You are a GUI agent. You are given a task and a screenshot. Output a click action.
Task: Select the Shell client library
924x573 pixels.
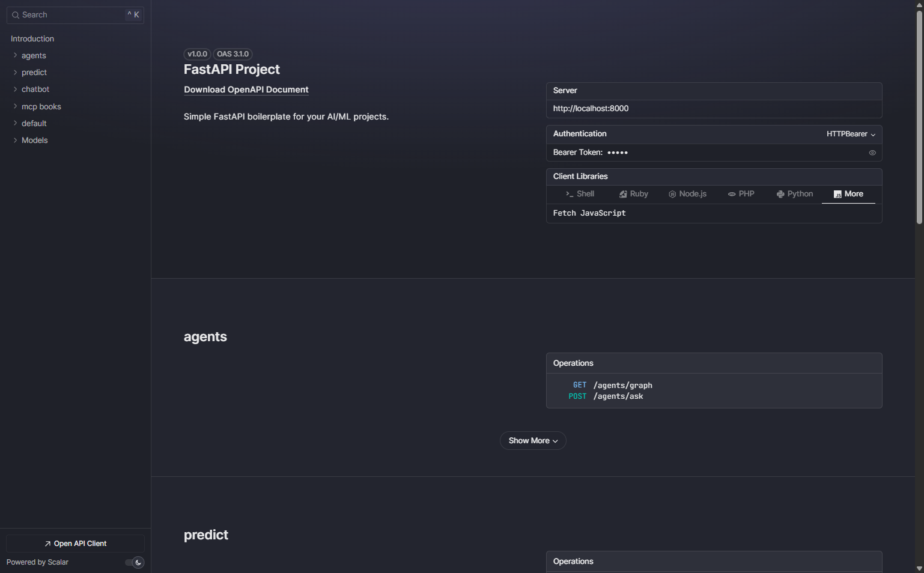pyautogui.click(x=579, y=193)
